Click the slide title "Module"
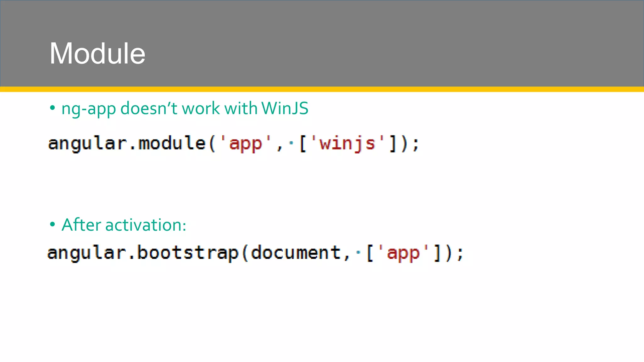Image resolution: width=644 pixels, height=362 pixels. coord(97,53)
